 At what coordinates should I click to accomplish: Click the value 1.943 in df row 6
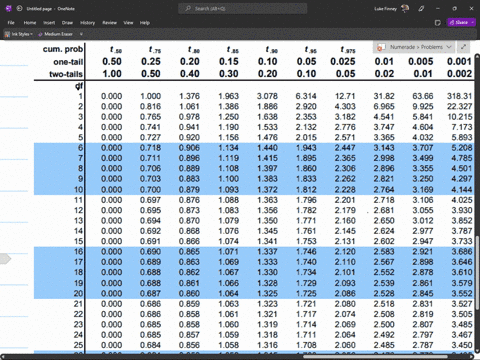tap(306, 148)
